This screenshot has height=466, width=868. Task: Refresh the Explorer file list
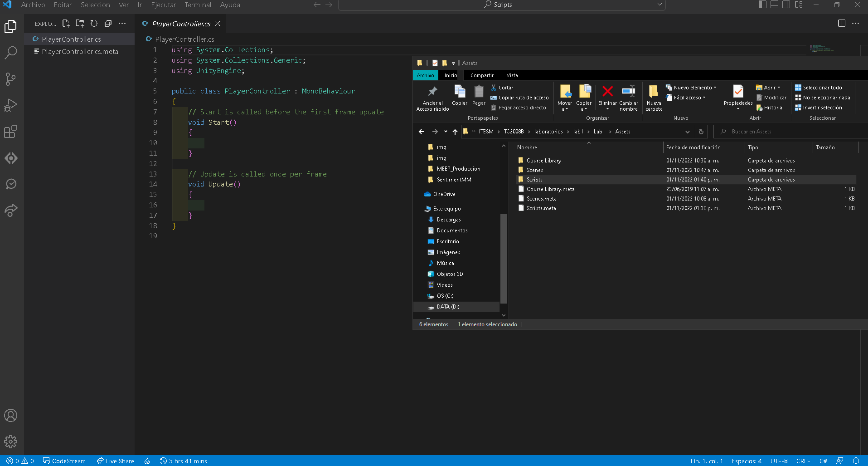pyautogui.click(x=94, y=24)
